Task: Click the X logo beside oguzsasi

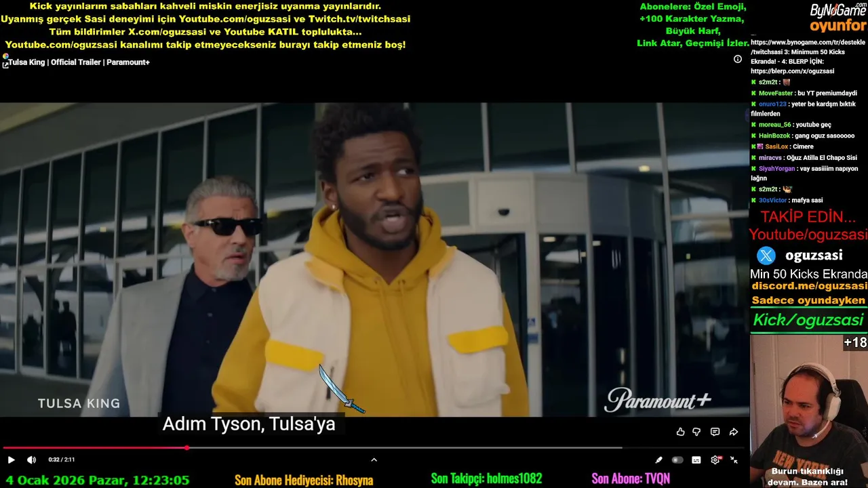Action: [x=766, y=256]
